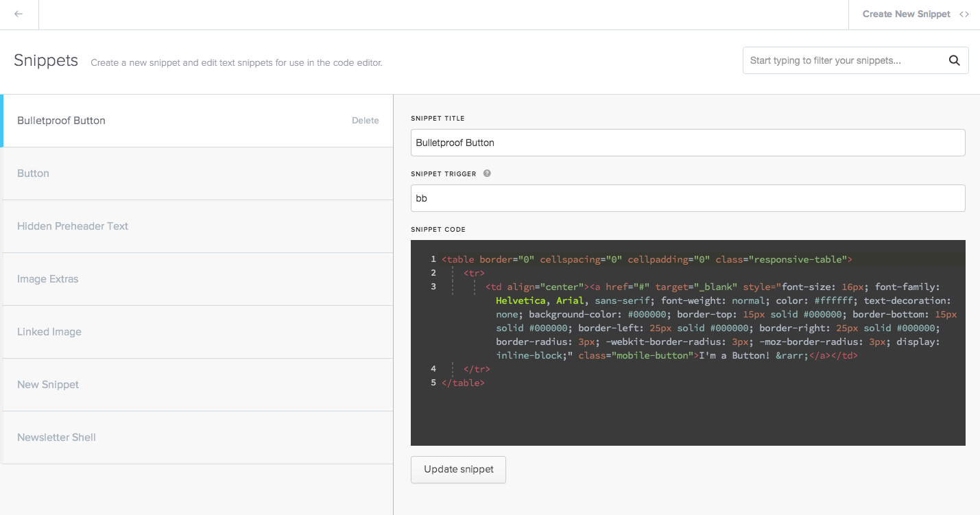Open the Button snippet
The image size is (980, 515).
click(x=33, y=173)
